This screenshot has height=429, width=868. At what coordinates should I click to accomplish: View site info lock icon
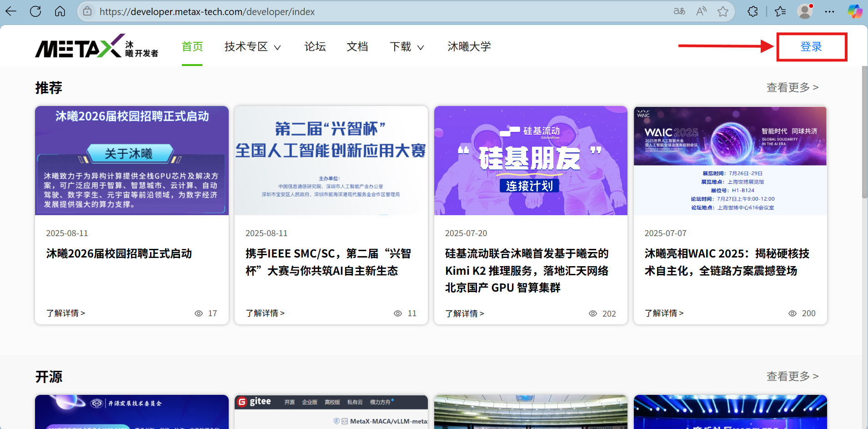coord(87,11)
